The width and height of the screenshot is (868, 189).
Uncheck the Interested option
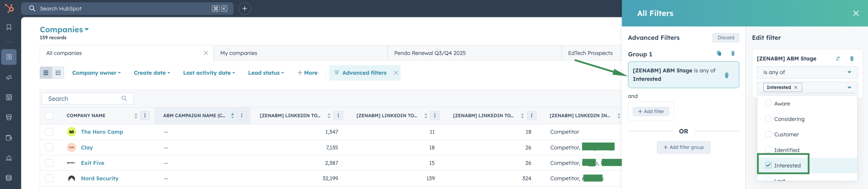click(768, 165)
